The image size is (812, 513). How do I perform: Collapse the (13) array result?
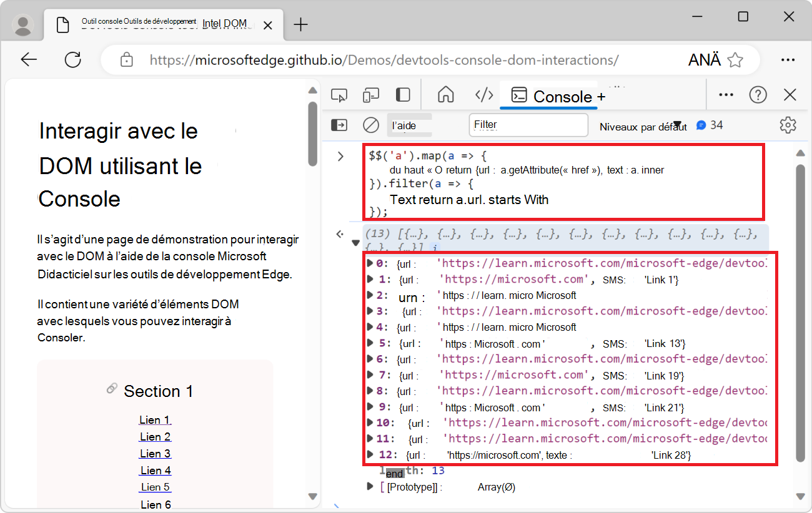coord(355,243)
